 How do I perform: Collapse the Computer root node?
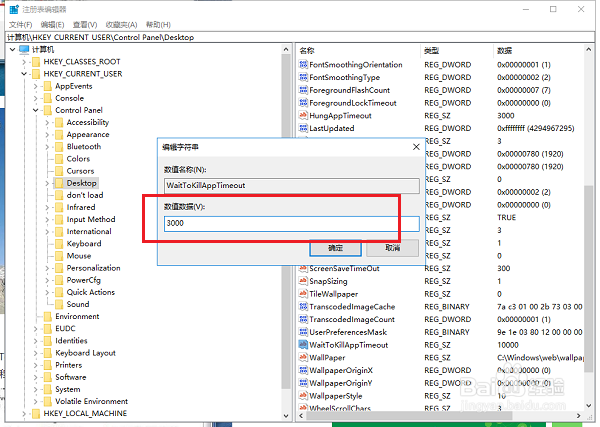pos(13,49)
